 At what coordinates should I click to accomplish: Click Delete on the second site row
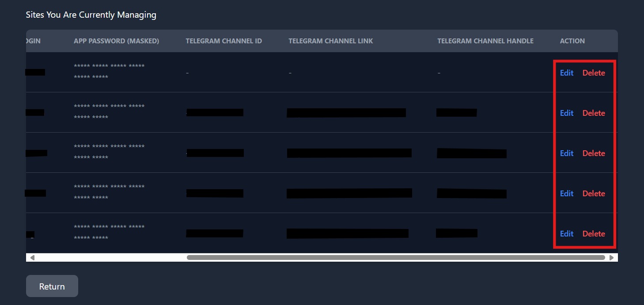pyautogui.click(x=594, y=113)
